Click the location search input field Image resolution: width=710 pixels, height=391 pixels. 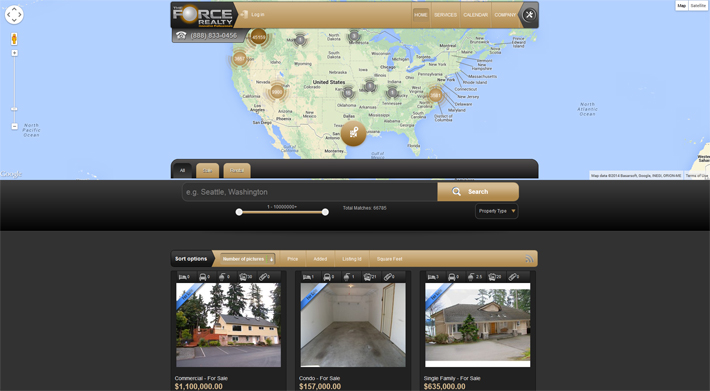pos(310,192)
